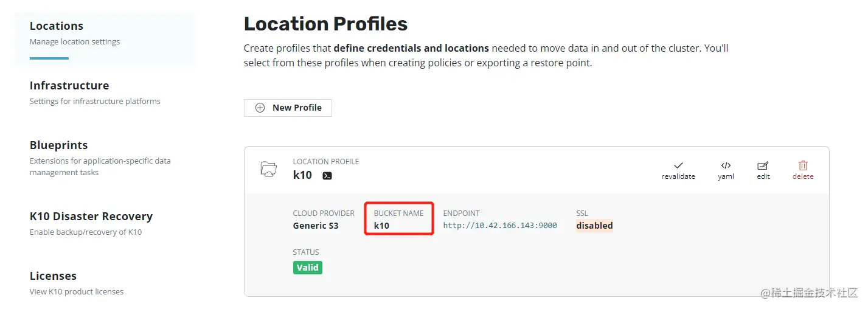868x309 pixels.
Task: Switch to the Infrastructure section
Action: (69, 86)
